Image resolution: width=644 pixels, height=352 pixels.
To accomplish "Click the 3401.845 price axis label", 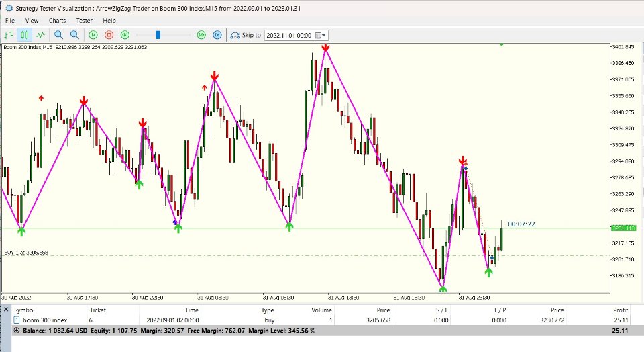I will [623, 47].
